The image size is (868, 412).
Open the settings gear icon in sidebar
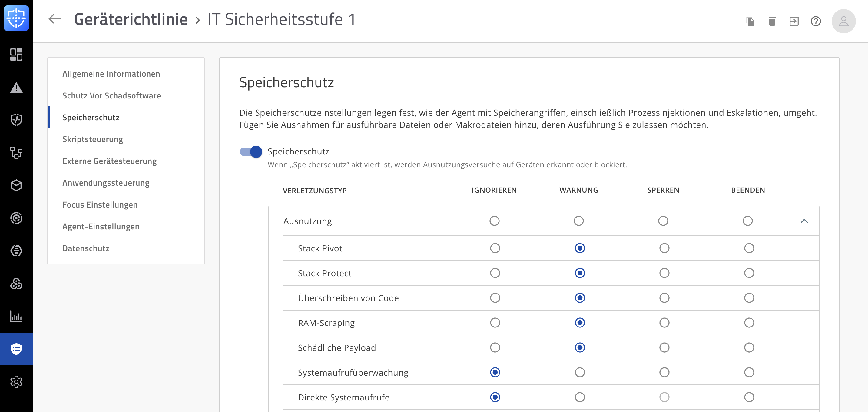point(16,382)
